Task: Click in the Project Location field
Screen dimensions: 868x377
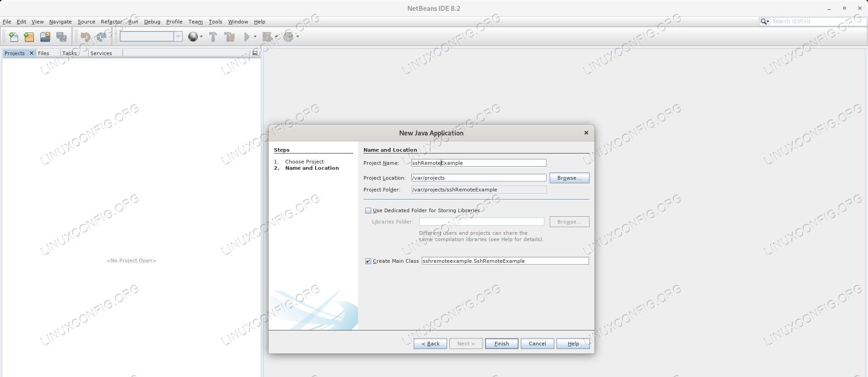Action: (479, 178)
